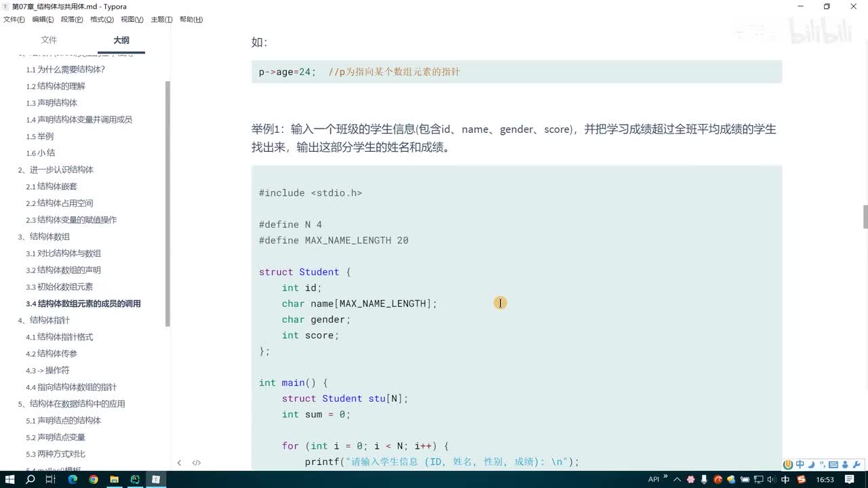
Task: Toggle the moon half-width mode on the IME bar
Action: 811,464
